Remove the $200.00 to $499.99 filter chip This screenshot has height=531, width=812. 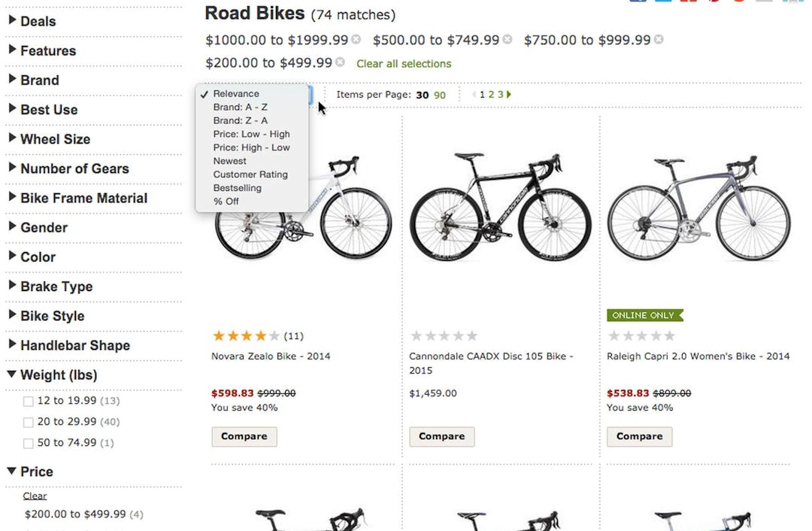pos(340,63)
